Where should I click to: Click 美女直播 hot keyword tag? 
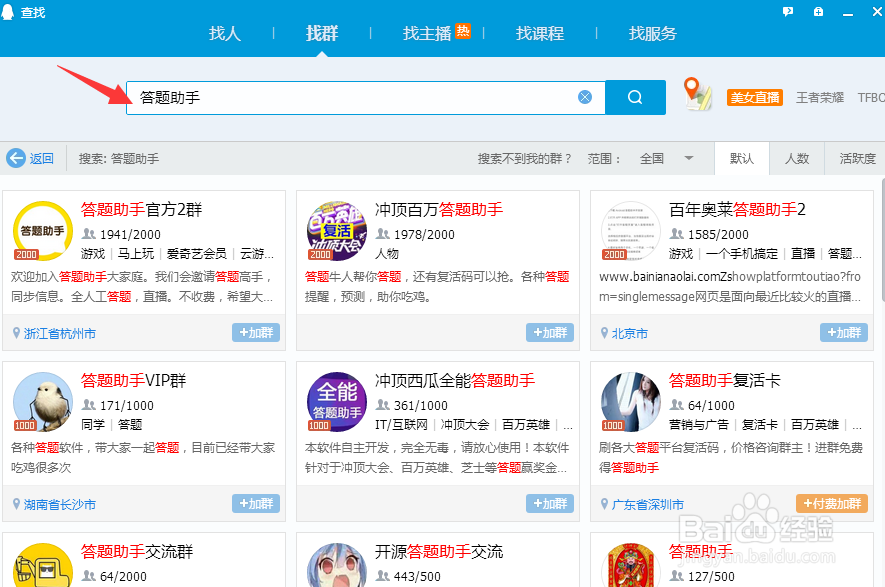pos(755,98)
